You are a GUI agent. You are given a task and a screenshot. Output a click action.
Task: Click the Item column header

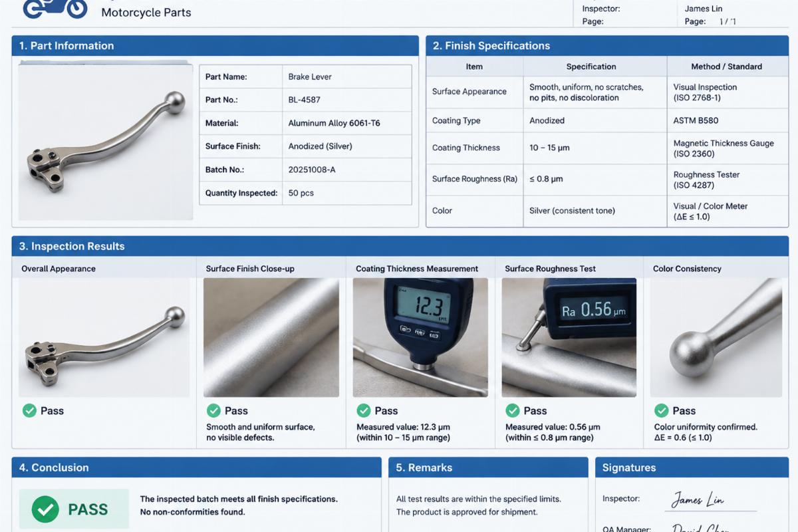[x=474, y=66]
